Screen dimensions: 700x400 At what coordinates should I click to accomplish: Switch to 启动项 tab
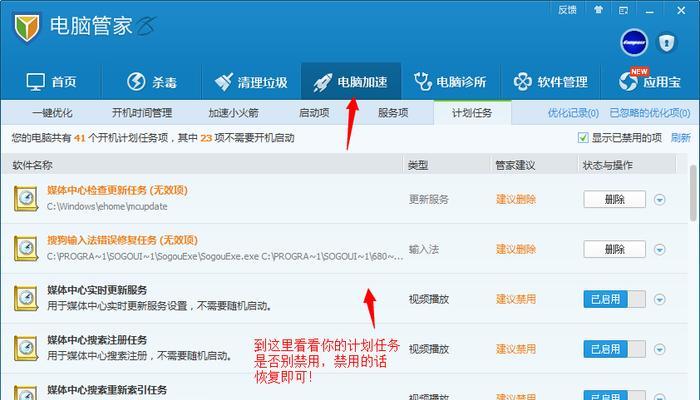click(314, 113)
